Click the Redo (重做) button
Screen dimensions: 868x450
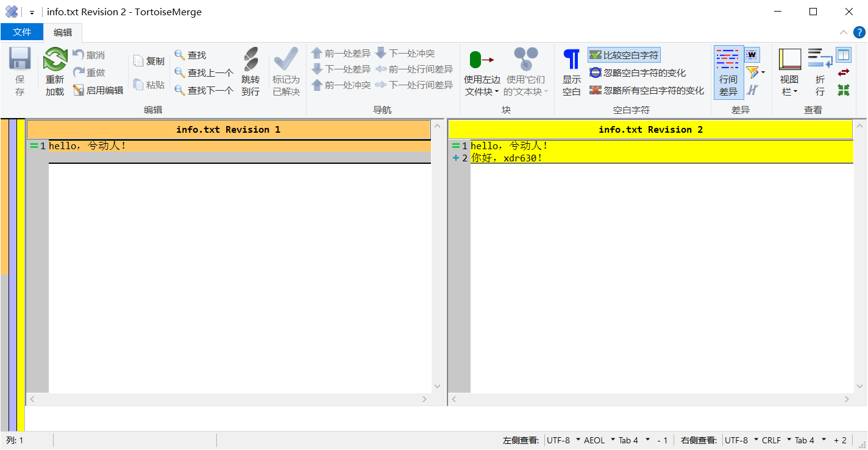coord(89,72)
